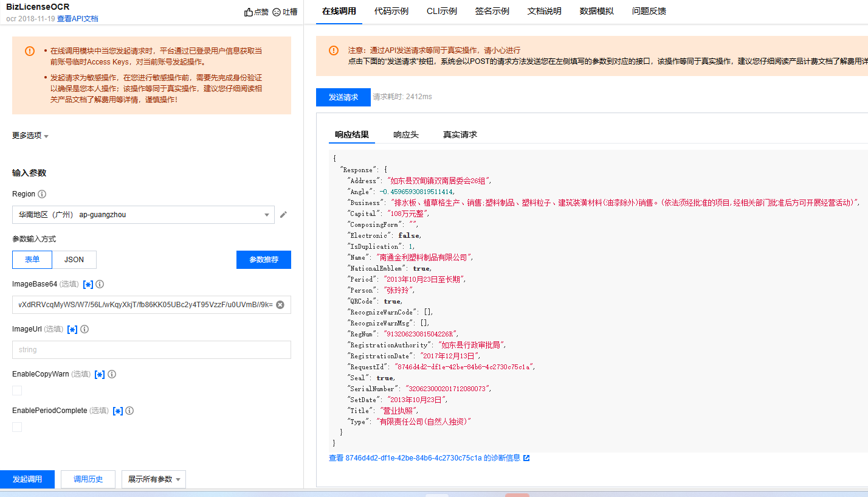Click the ImageUrl string input field
Viewport: 868px width, 497px height.
(151, 350)
